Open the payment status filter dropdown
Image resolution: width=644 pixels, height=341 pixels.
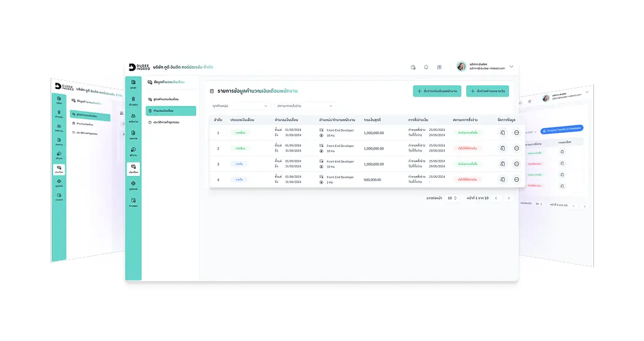(x=305, y=106)
